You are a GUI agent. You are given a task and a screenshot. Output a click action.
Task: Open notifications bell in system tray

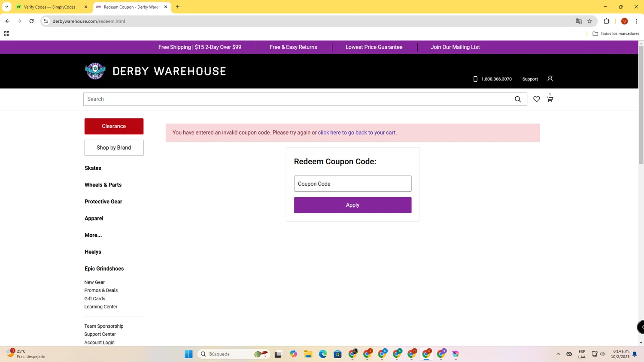(x=635, y=354)
